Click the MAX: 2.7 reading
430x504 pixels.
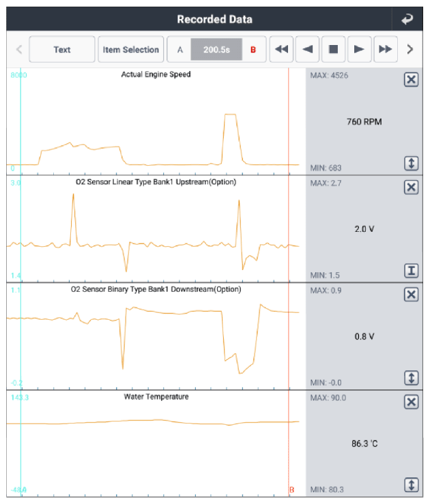326,183
